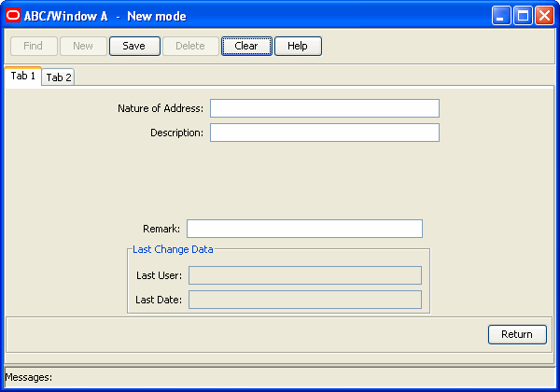Click the Messages label in status bar
Image resolution: width=560 pixels, height=392 pixels.
(29, 377)
